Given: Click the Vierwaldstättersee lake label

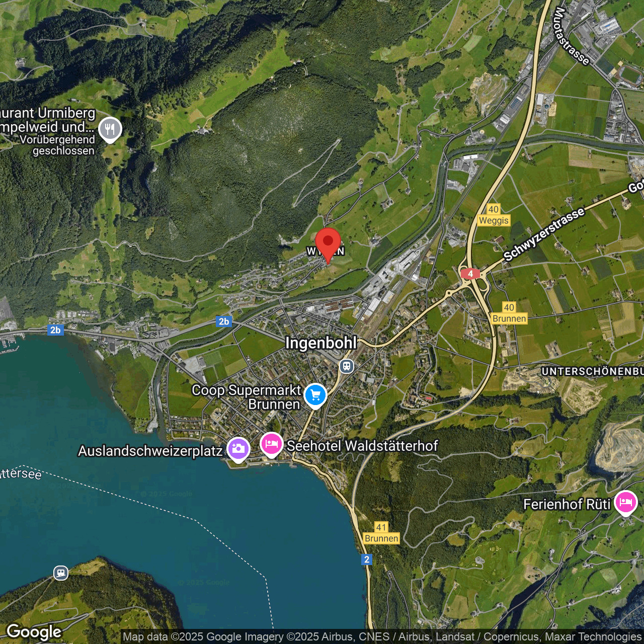Looking at the screenshot, I should [21, 474].
